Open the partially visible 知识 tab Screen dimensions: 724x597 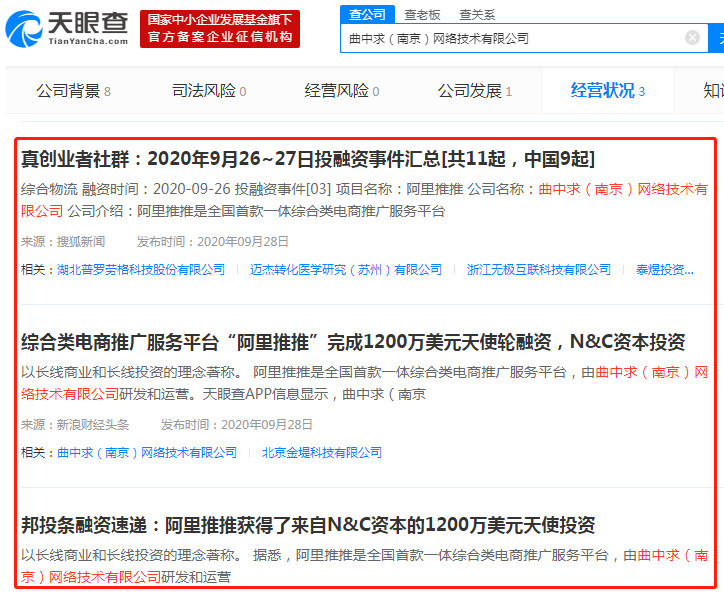(713, 91)
